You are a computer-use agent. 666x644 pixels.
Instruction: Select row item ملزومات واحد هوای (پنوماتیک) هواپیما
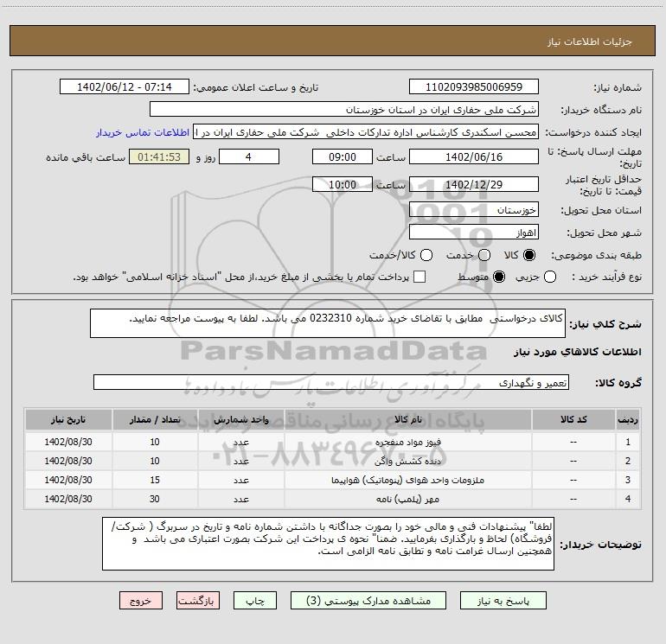407,480
